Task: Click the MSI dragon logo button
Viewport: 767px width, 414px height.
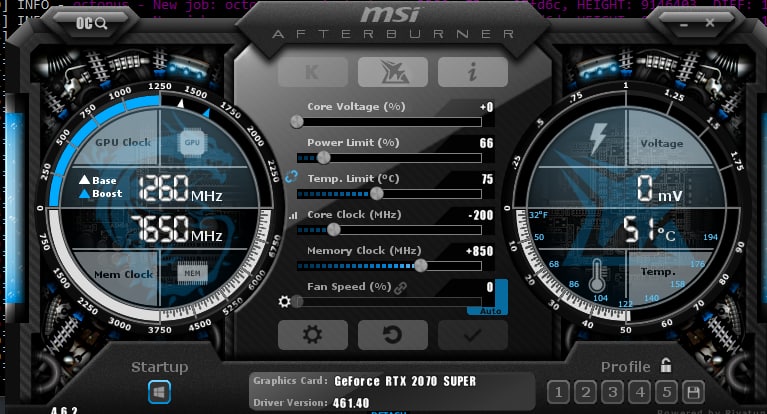Action: point(393,72)
